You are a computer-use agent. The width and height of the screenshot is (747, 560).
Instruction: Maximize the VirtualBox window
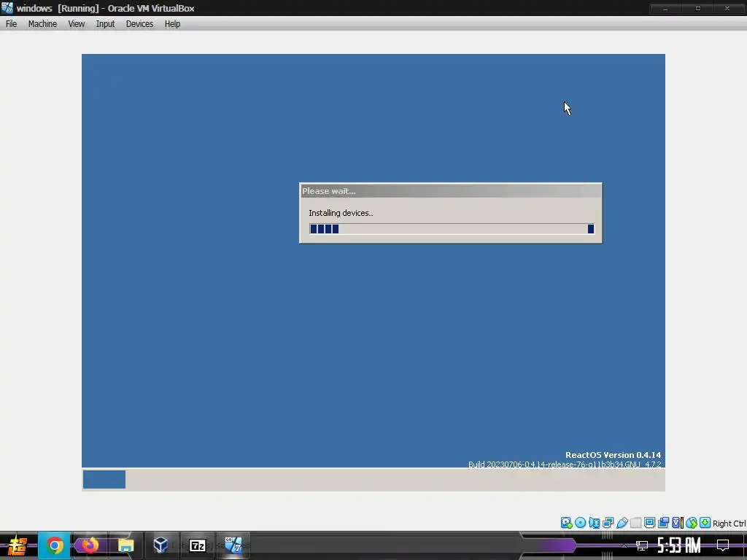[698, 8]
